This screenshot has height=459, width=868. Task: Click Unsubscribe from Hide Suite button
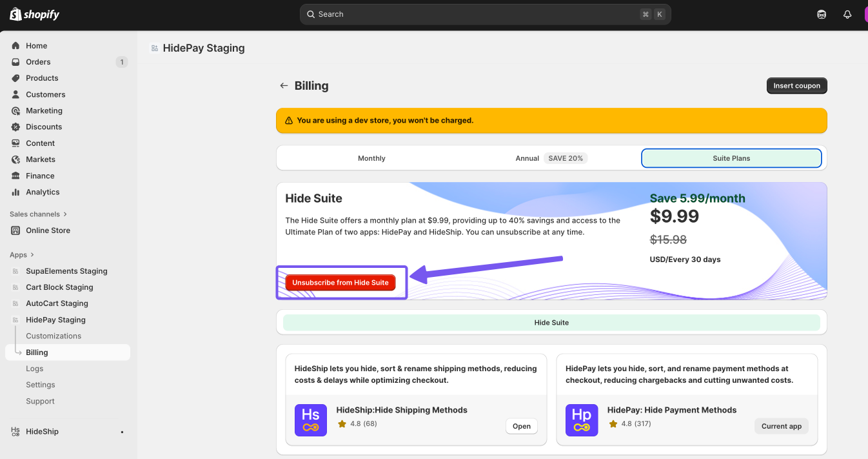pyautogui.click(x=340, y=283)
